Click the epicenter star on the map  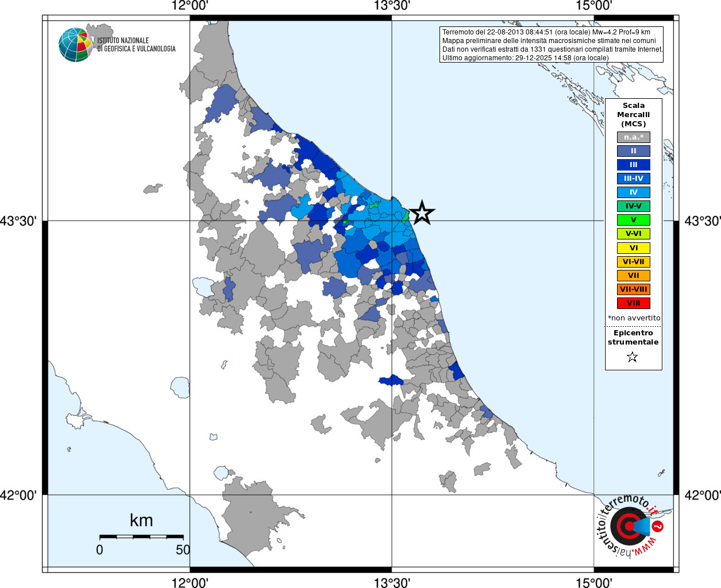(x=422, y=213)
